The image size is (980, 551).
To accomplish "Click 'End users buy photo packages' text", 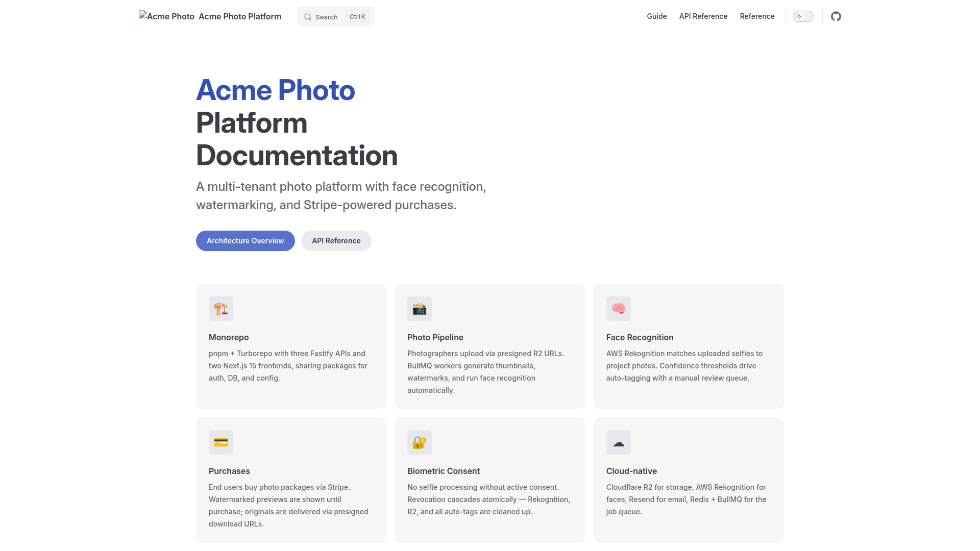I will point(288,506).
